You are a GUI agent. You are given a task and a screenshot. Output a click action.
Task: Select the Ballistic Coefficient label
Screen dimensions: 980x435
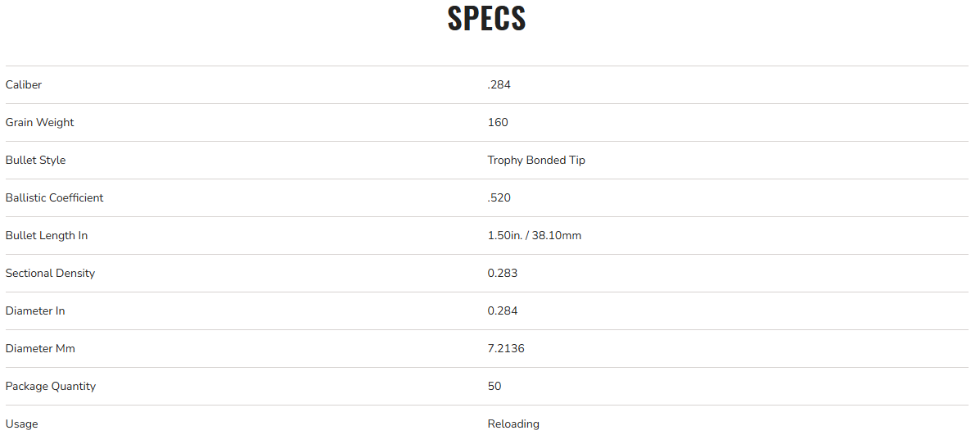point(54,198)
